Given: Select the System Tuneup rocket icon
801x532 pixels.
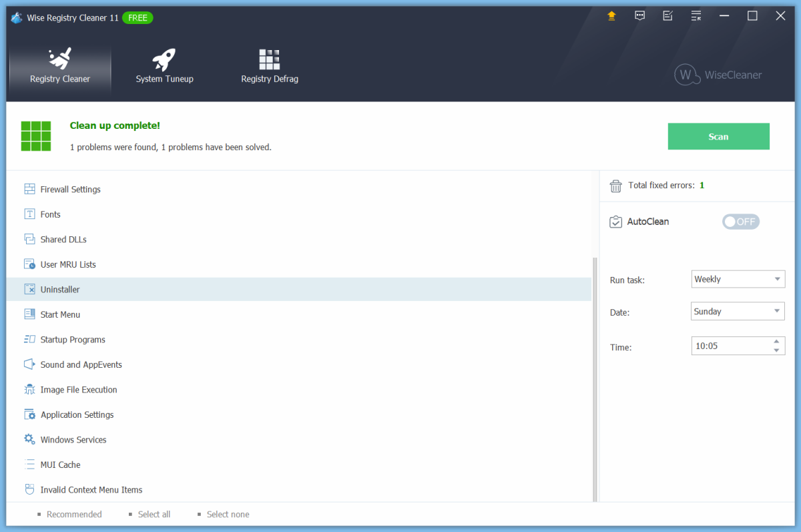Looking at the screenshot, I should click(164, 57).
